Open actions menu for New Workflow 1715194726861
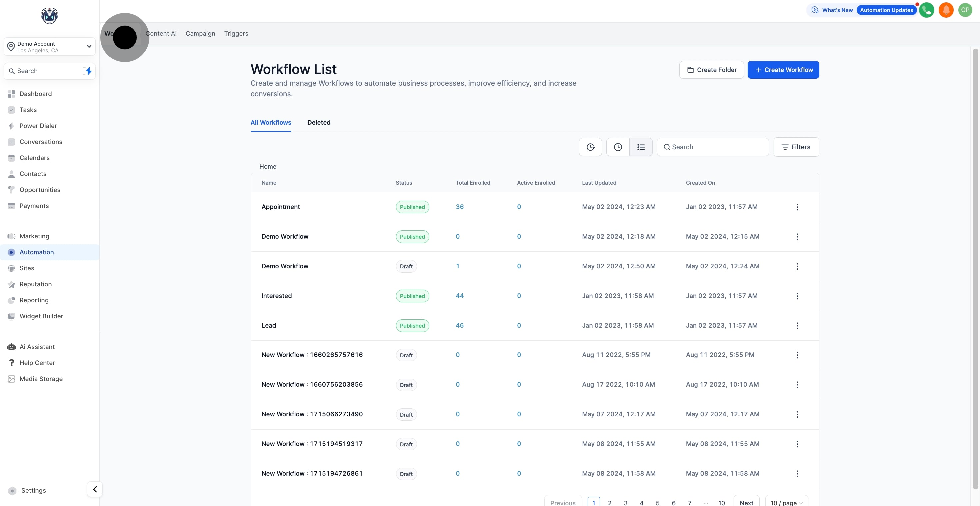 [797, 474]
